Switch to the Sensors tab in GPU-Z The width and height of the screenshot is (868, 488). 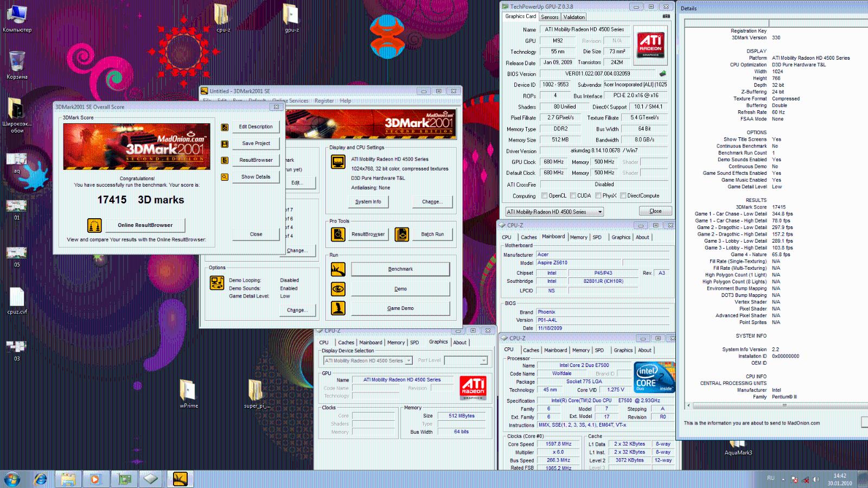tap(550, 17)
